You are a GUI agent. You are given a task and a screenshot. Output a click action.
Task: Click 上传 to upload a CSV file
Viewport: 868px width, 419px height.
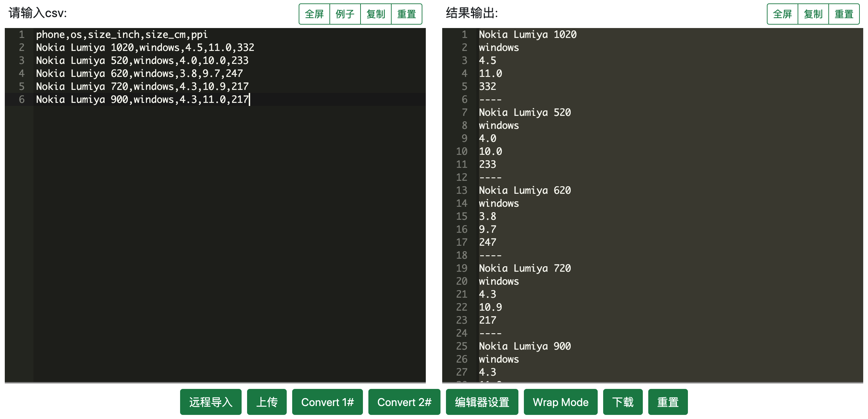click(x=267, y=402)
